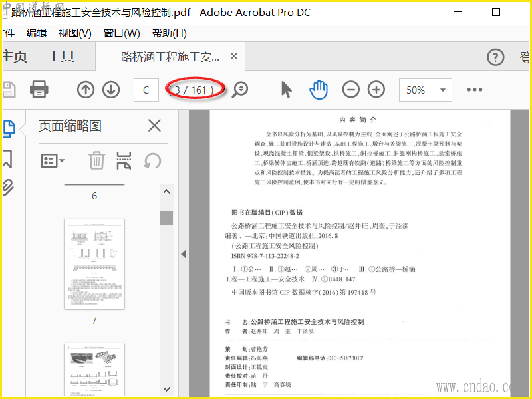The height and width of the screenshot is (399, 532).
Task: Click thumbnail scrollbar up arrow
Action: coord(167,192)
